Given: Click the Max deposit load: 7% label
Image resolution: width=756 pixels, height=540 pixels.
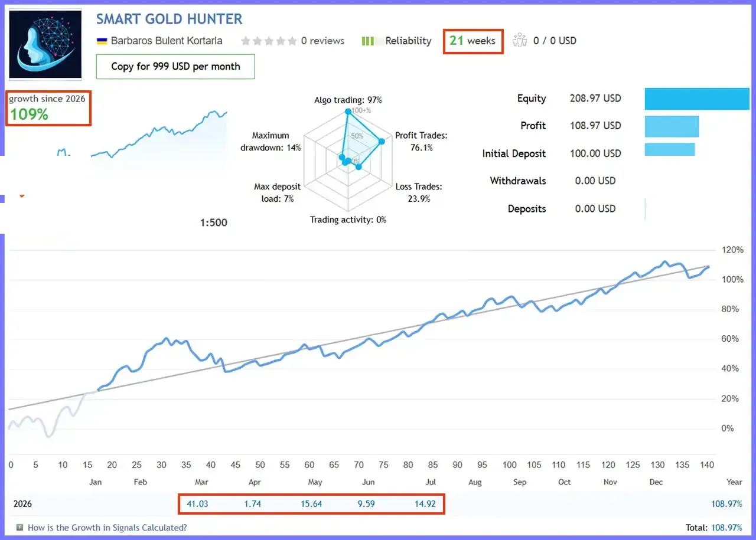Looking at the screenshot, I should 277,192.
